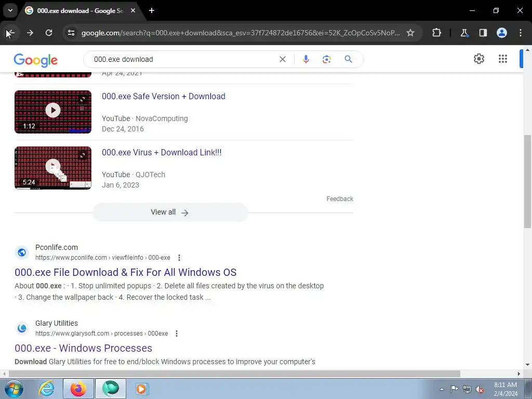Open the Chrome profile avatar

coord(502,33)
